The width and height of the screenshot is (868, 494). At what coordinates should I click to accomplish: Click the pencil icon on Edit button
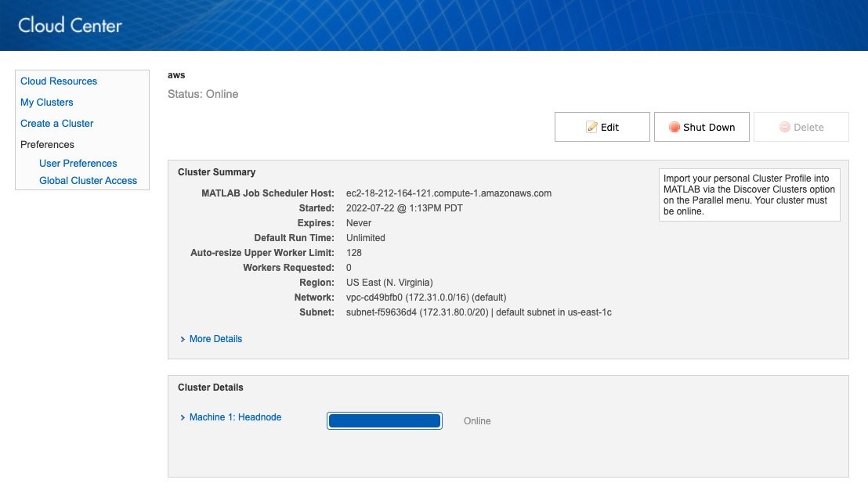(x=591, y=127)
